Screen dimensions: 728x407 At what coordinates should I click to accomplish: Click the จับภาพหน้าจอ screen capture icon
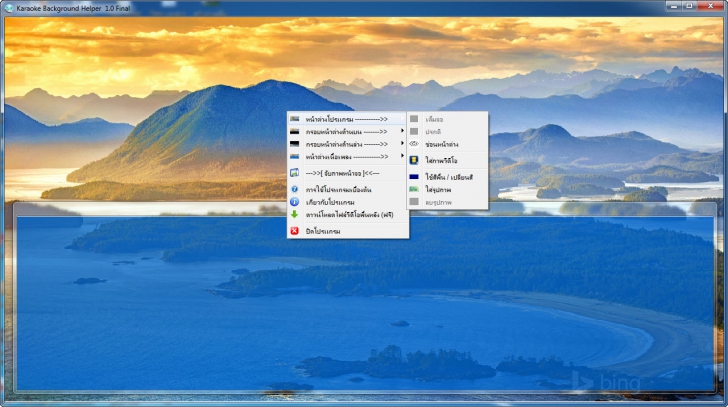click(x=294, y=173)
